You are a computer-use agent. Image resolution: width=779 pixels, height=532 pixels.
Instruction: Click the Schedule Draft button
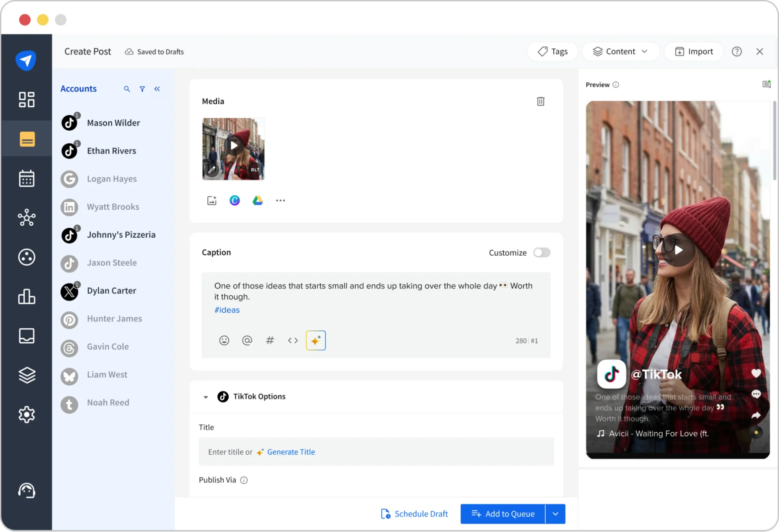tap(414, 514)
